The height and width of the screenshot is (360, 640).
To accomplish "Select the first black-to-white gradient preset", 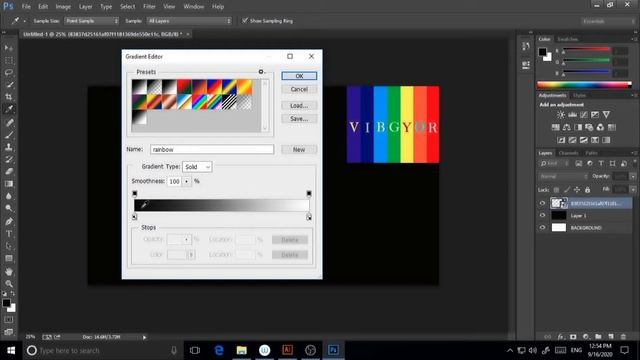I will [139, 87].
